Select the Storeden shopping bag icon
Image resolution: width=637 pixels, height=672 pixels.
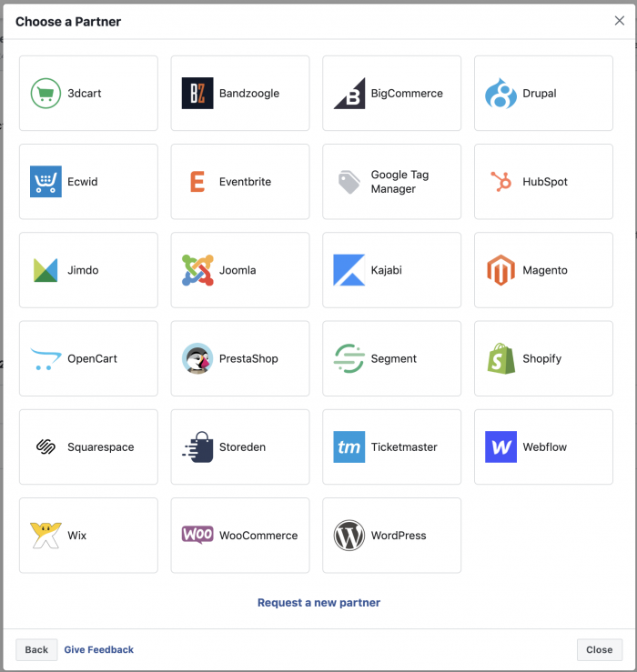197,447
